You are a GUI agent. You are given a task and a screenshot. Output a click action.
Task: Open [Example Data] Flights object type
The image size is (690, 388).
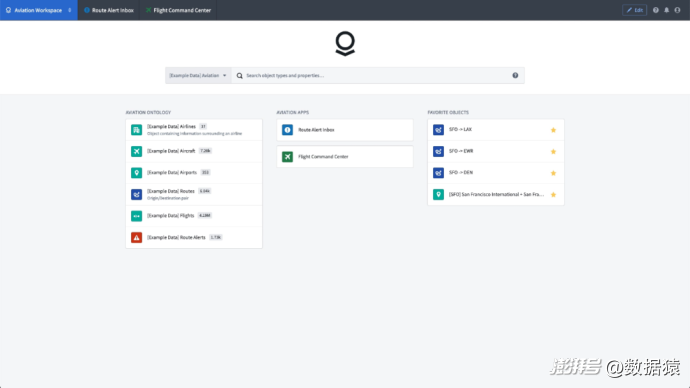[x=194, y=216]
